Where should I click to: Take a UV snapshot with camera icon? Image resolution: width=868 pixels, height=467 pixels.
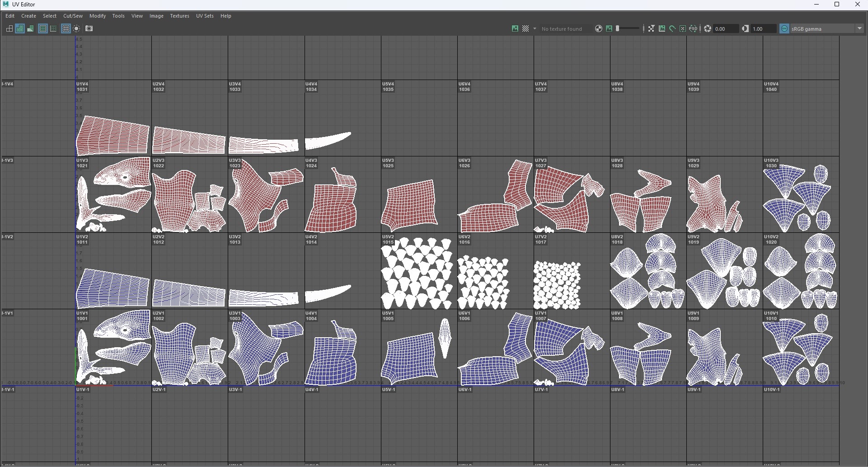(89, 28)
